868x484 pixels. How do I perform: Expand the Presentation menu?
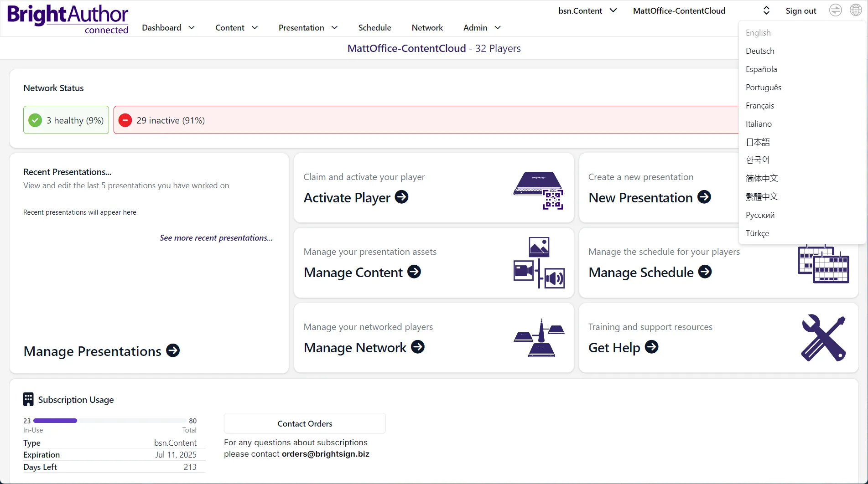pos(308,28)
